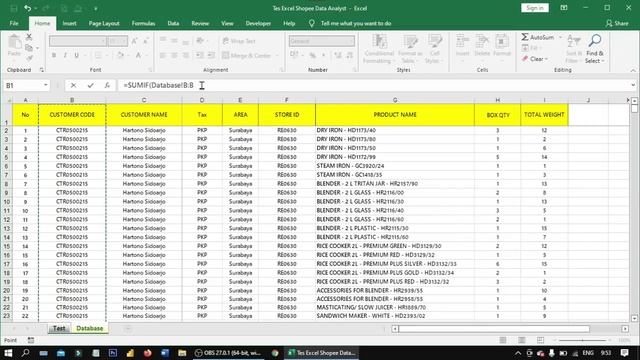This screenshot has height=360, width=640.
Task: Toggle Underline formatting button
Action: tap(76, 55)
